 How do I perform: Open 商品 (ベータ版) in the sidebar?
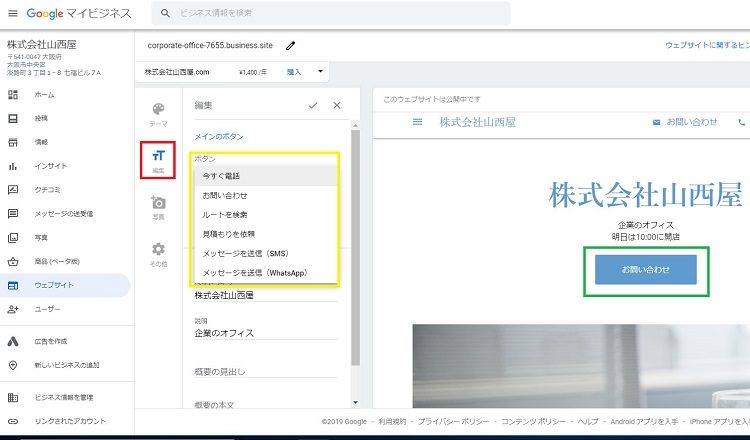(x=57, y=262)
